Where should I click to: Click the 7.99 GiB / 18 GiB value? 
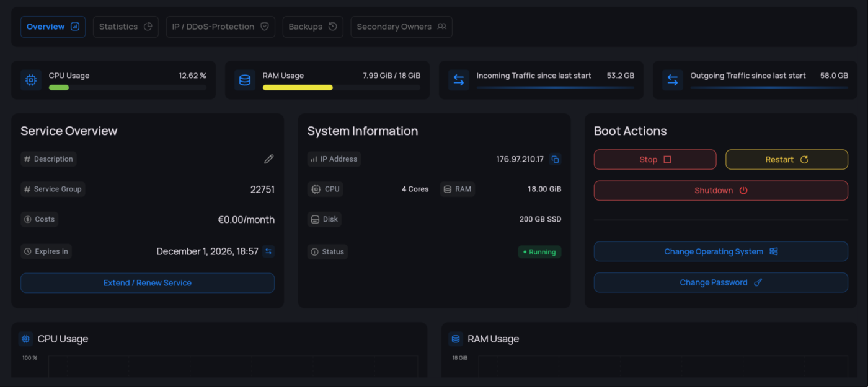391,76
